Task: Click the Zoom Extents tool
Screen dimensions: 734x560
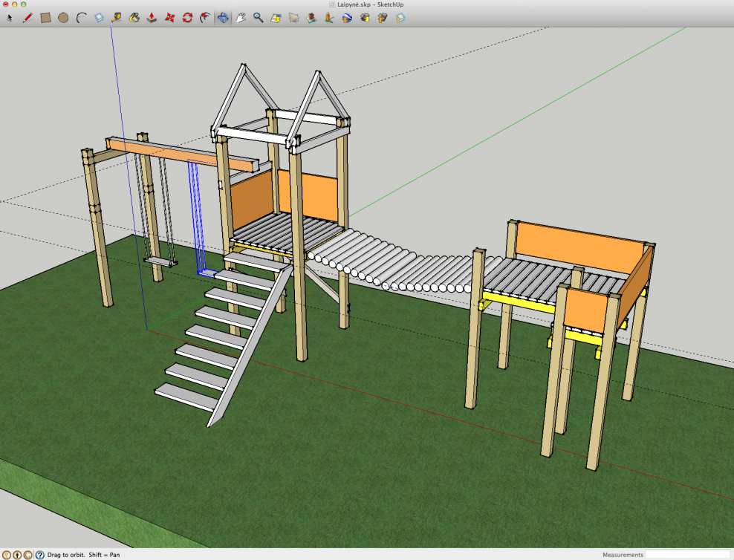Action: [x=276, y=18]
